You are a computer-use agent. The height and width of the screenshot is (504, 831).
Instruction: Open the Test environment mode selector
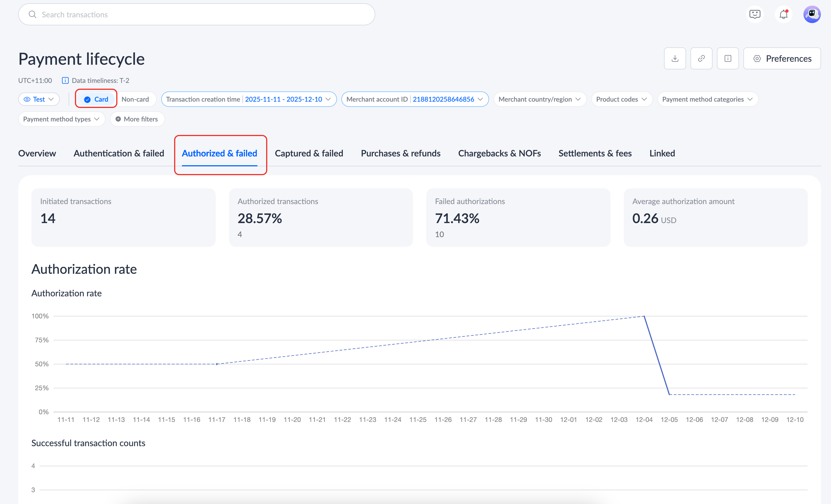point(39,99)
